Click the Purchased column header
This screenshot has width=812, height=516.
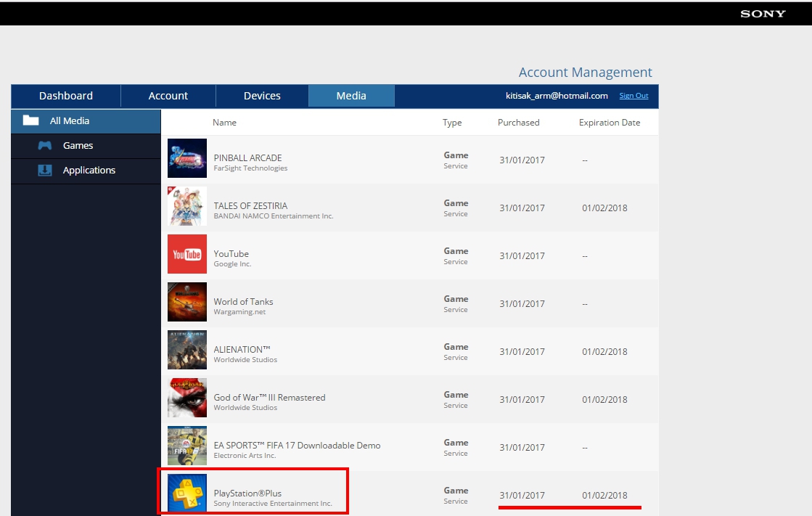[518, 123]
